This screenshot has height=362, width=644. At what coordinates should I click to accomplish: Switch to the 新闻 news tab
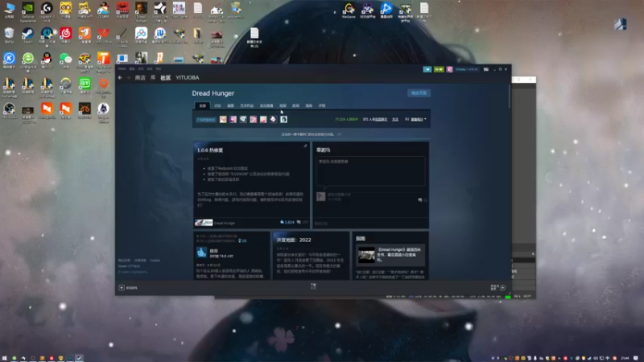(295, 105)
